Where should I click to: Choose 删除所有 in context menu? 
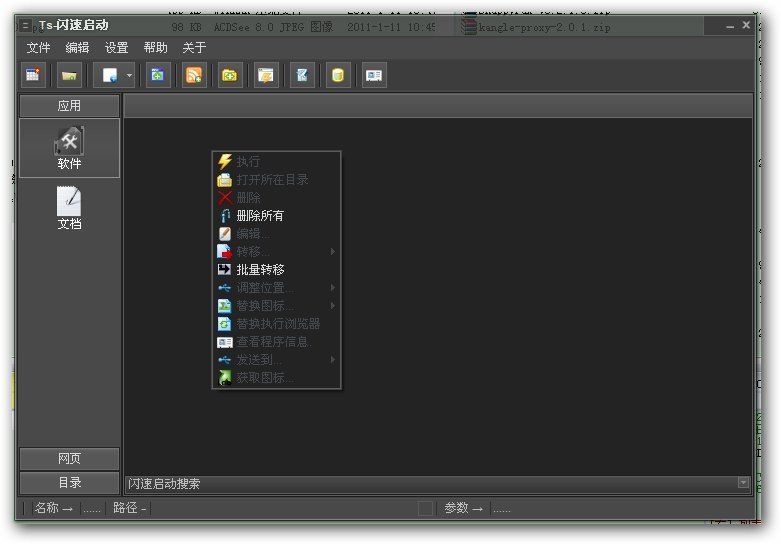click(x=276, y=216)
